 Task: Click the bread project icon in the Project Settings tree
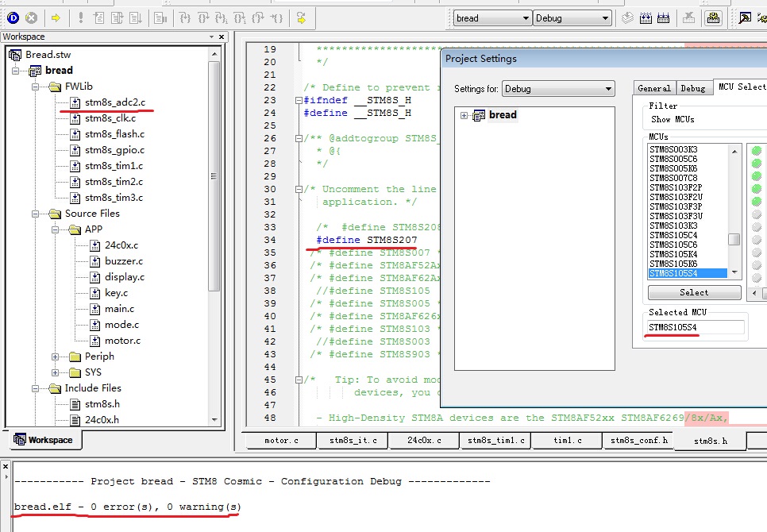[x=479, y=115]
